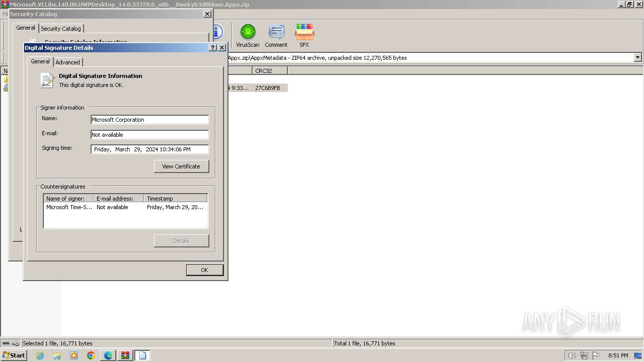Launch Google Chrome from the taskbar

91,355
